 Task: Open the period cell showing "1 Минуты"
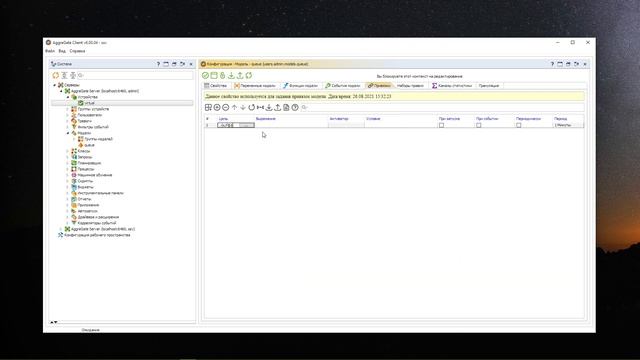pyautogui.click(x=568, y=125)
